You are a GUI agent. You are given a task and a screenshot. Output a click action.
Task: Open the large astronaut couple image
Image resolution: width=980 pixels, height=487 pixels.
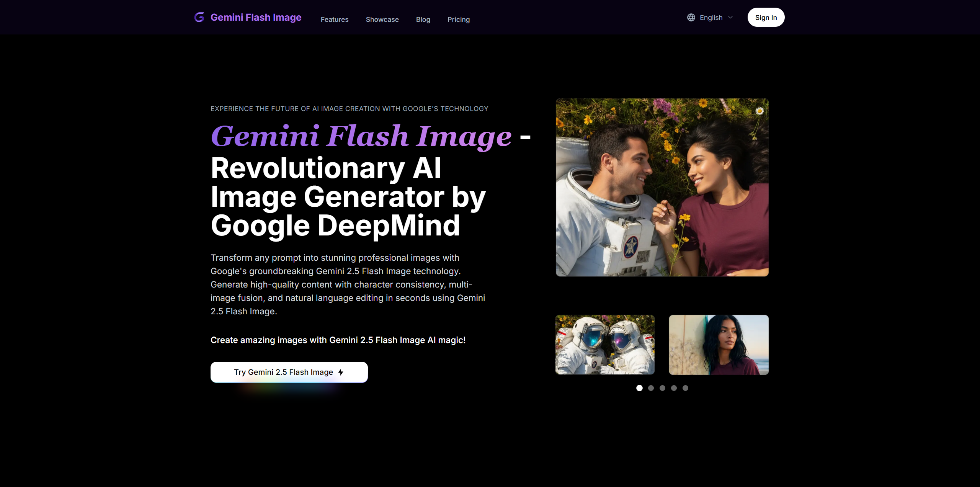point(662,187)
